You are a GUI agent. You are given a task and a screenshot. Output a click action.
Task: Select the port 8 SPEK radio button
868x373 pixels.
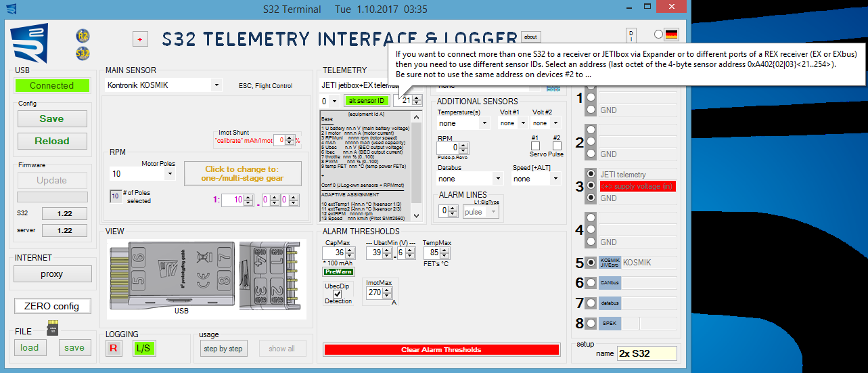(591, 324)
